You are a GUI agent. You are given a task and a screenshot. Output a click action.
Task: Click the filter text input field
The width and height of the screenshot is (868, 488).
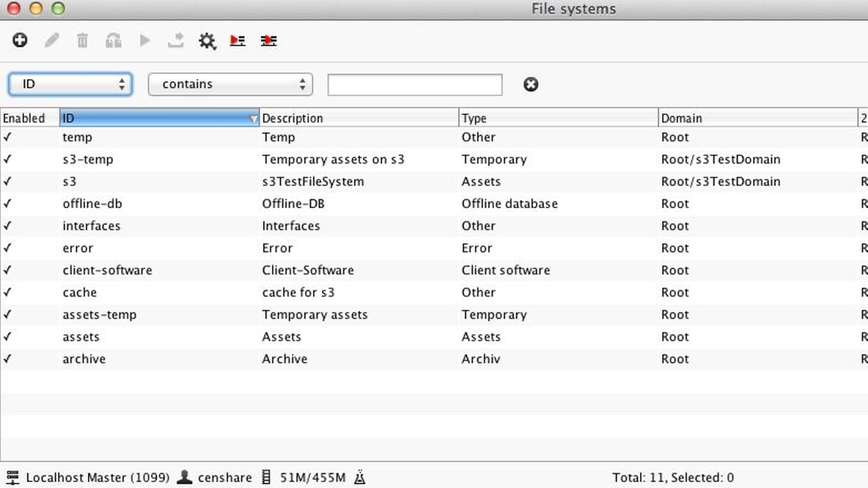[x=415, y=85]
